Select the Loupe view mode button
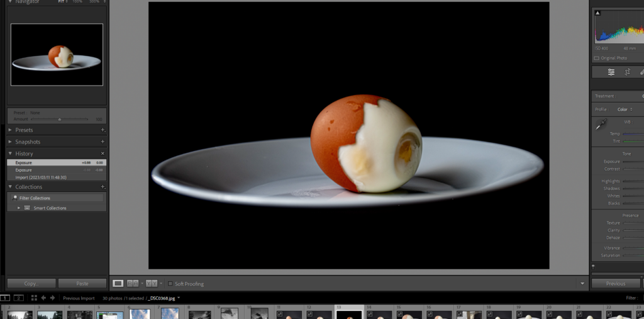Image resolution: width=644 pixels, height=319 pixels. [x=118, y=284]
